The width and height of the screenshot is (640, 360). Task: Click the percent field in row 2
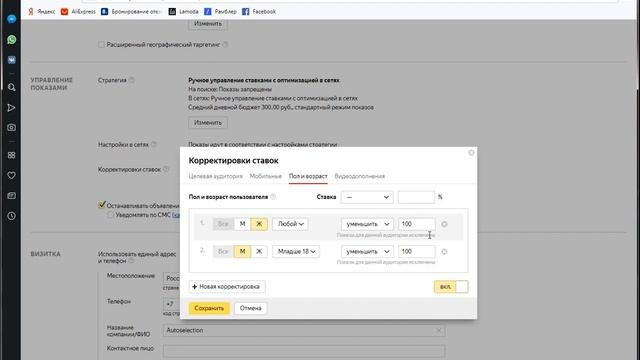(416, 251)
